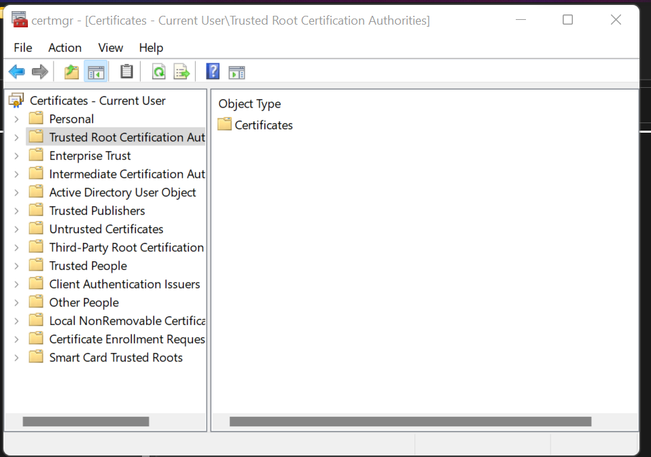Click the blue Back arrow icon
Image resolution: width=651 pixels, height=457 pixels.
(x=17, y=72)
